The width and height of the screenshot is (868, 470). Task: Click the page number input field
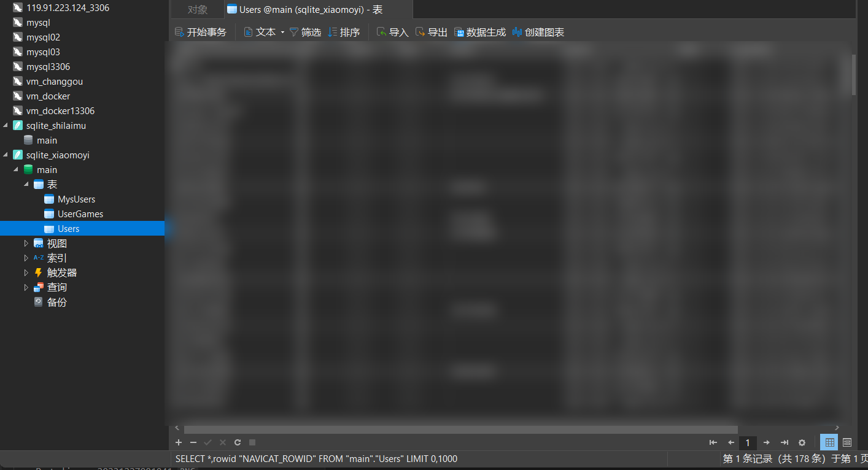748,442
